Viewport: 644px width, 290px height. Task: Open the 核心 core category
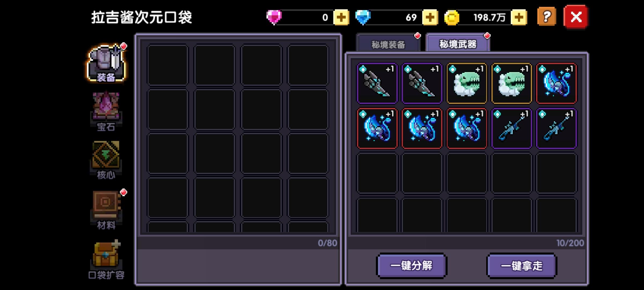(x=106, y=160)
